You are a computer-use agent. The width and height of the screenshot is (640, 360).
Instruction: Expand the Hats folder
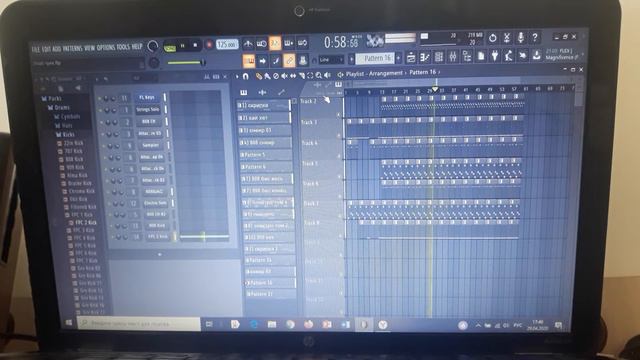[64, 125]
